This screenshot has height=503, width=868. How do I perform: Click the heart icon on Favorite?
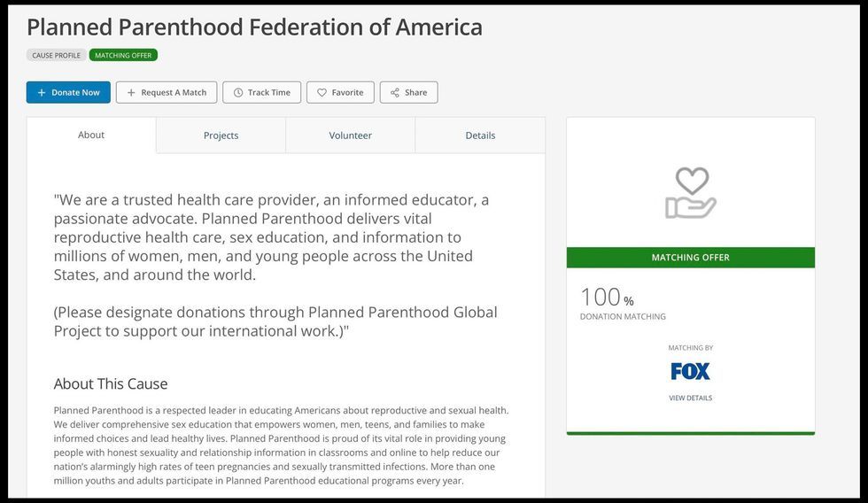(322, 93)
